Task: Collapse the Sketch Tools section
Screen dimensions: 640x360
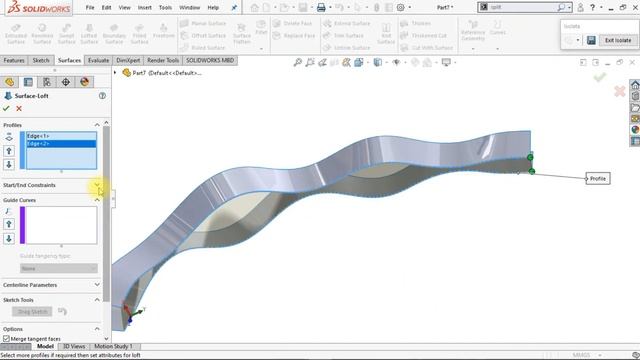Action: coord(97,300)
